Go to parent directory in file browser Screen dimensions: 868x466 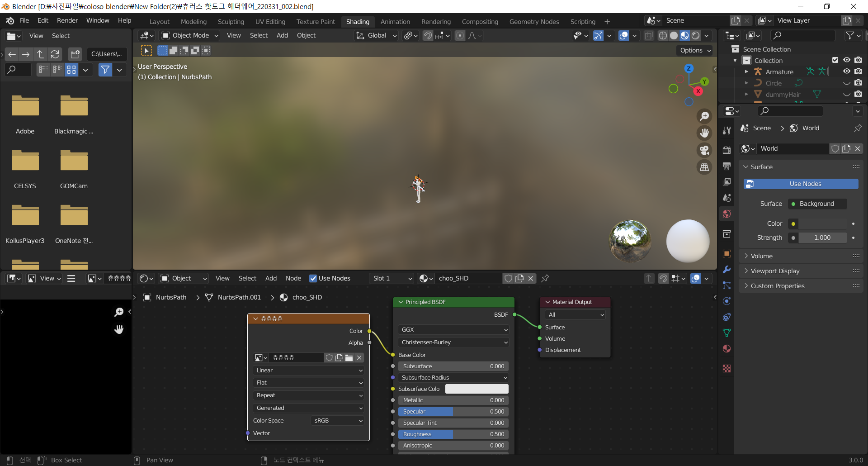40,54
